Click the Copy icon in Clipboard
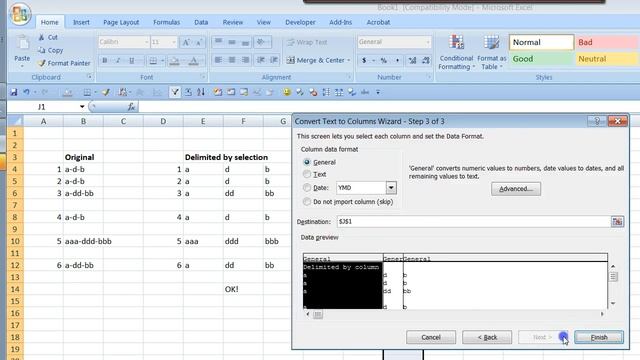 41,50
